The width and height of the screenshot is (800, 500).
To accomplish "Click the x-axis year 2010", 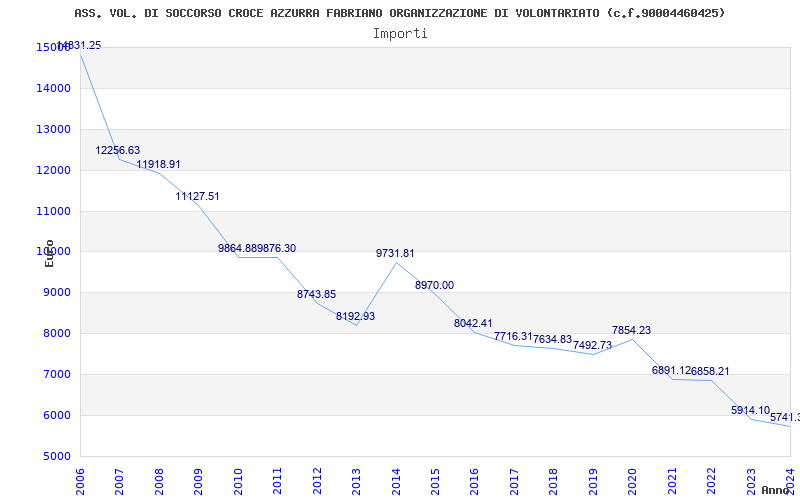I will 238,481.
